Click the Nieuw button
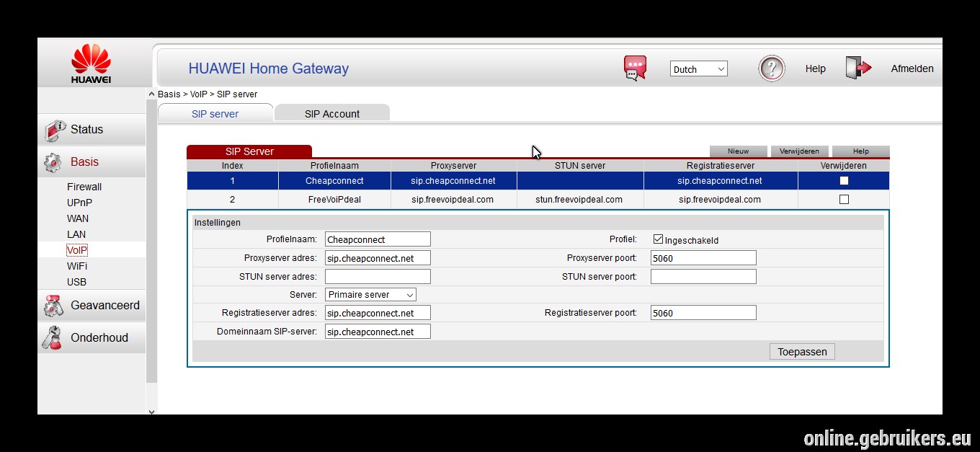 (x=738, y=151)
